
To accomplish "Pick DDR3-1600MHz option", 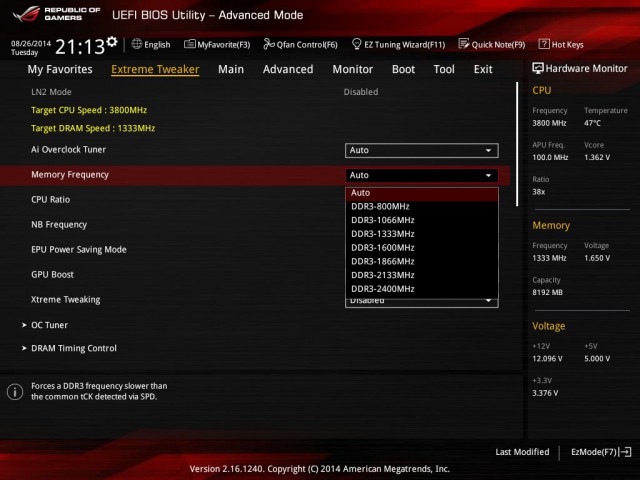I will [x=422, y=248].
